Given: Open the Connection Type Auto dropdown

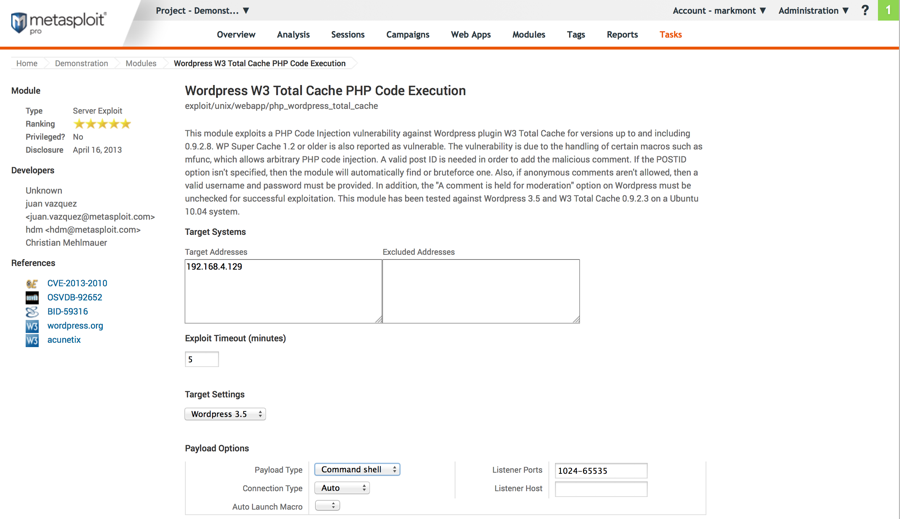Looking at the screenshot, I should (x=342, y=488).
